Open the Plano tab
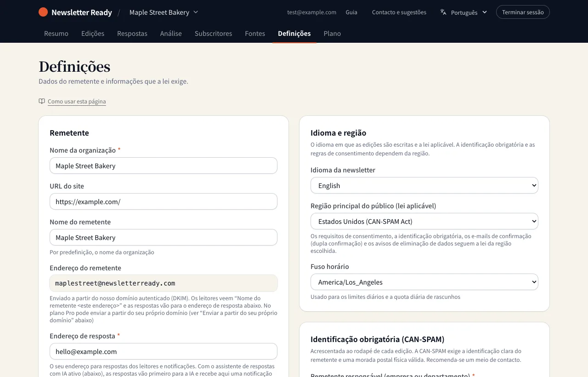The height and width of the screenshot is (377, 588). [332, 34]
